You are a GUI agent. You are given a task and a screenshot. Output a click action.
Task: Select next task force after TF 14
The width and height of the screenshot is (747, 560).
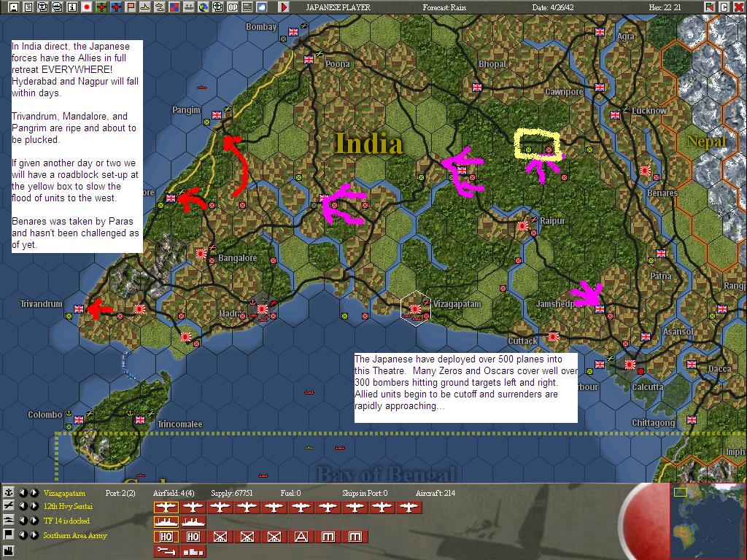point(34,521)
